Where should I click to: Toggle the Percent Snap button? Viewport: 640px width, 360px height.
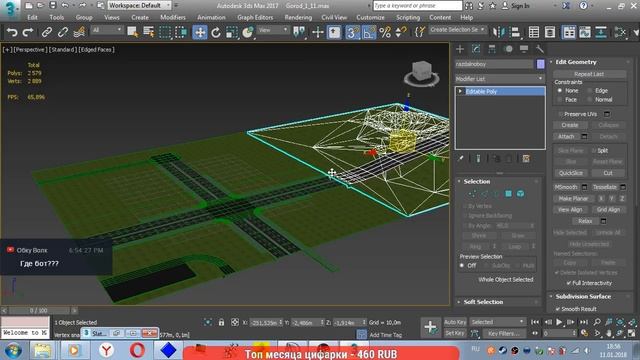point(385,32)
